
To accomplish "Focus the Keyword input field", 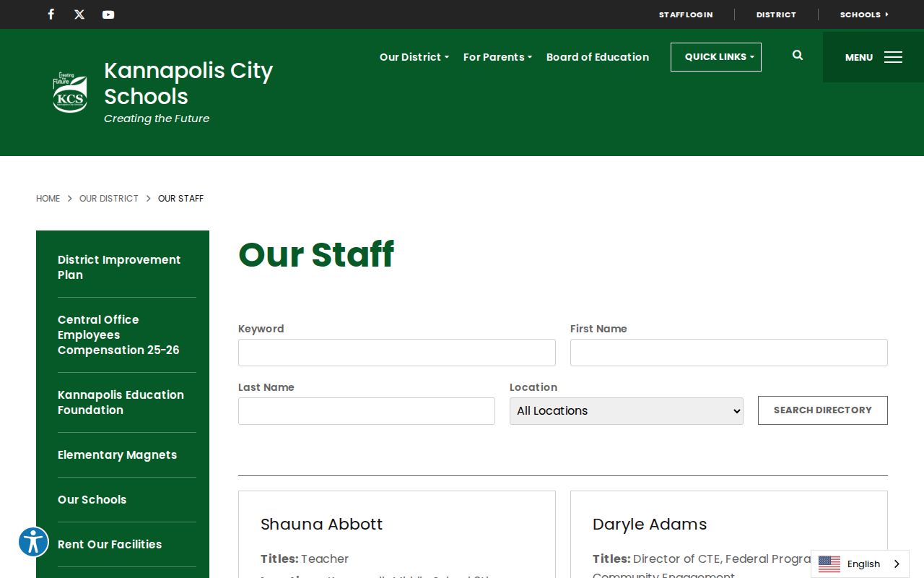I will 397,353.
